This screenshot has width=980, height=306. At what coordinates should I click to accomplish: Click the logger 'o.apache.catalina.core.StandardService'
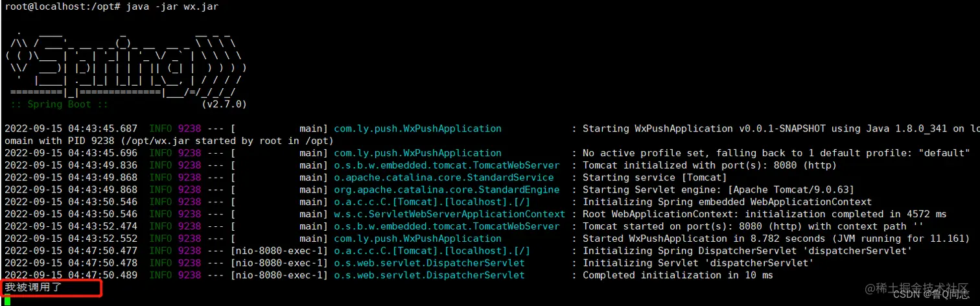click(x=443, y=178)
